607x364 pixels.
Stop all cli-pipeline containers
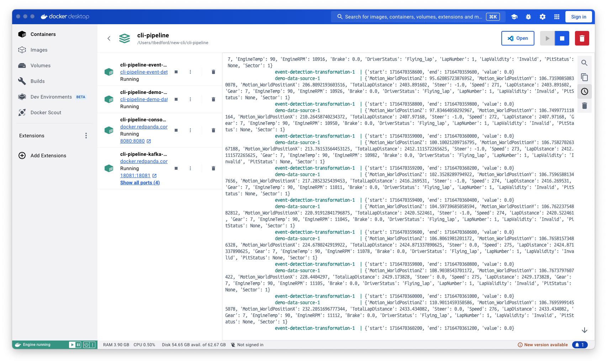pyautogui.click(x=562, y=38)
